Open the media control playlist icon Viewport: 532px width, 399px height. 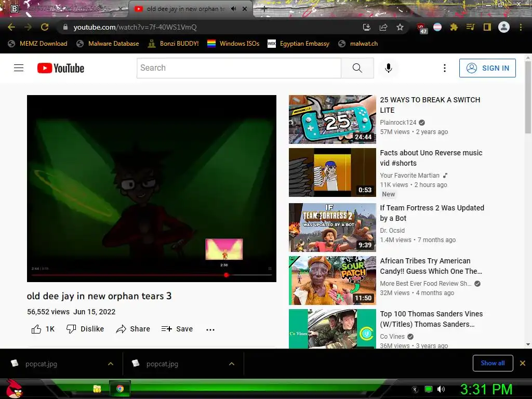[470, 27]
